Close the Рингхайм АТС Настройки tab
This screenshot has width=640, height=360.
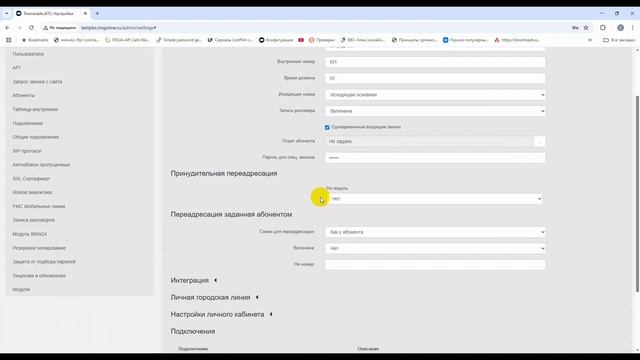[85, 13]
